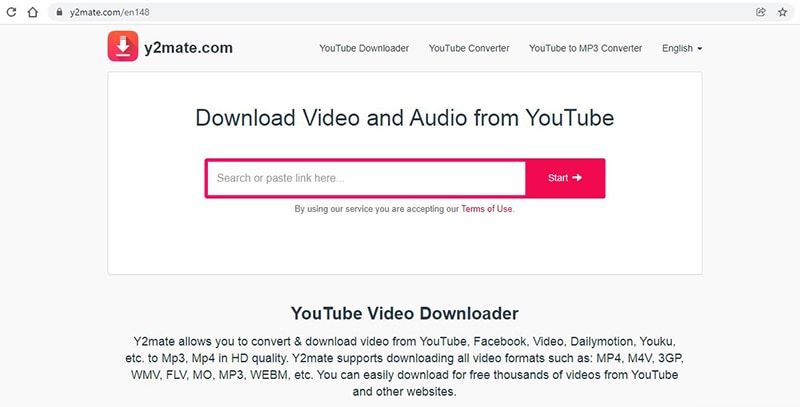Click the Y2mate description paragraph
Image resolution: width=800 pixels, height=407 pixels.
pyautogui.click(x=405, y=366)
